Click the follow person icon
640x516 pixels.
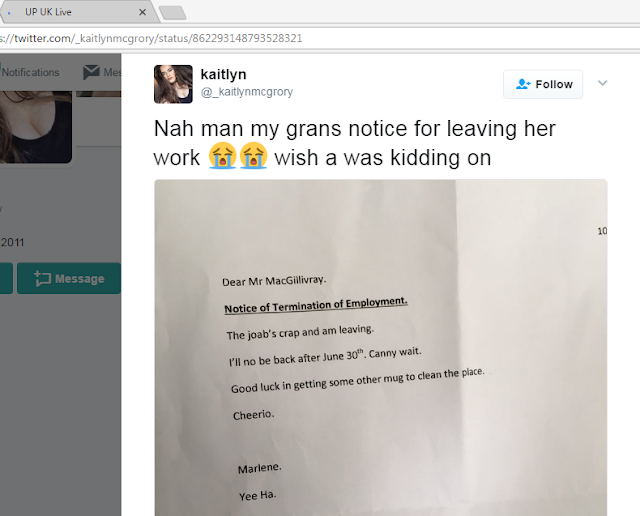(x=523, y=84)
